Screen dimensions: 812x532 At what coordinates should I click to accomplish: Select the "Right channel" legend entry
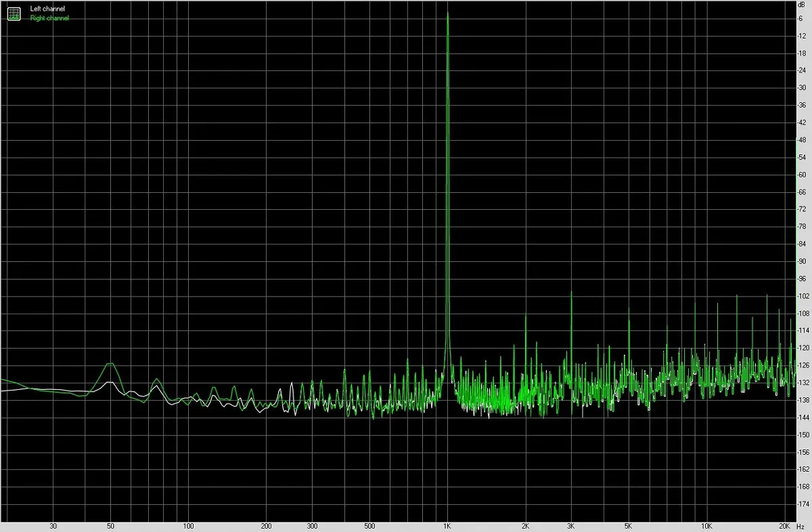pos(49,18)
